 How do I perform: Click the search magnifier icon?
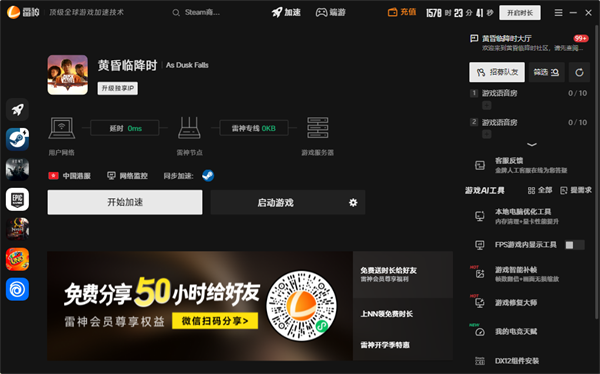click(176, 13)
